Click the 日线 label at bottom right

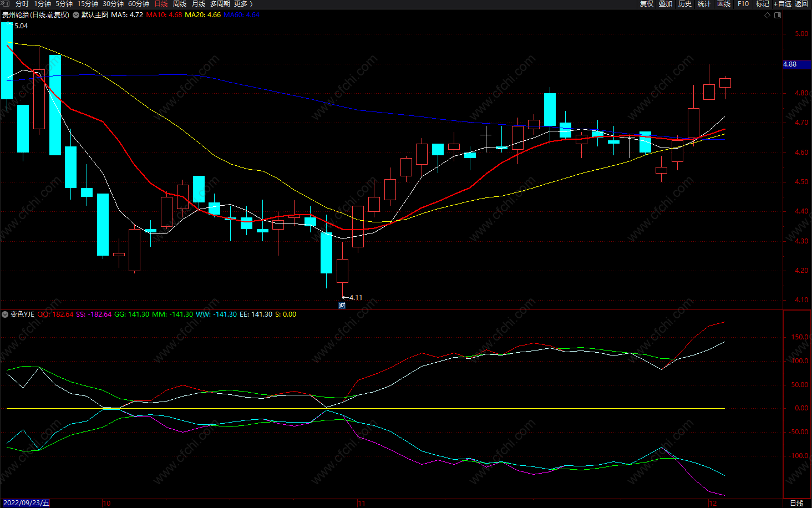point(796,503)
